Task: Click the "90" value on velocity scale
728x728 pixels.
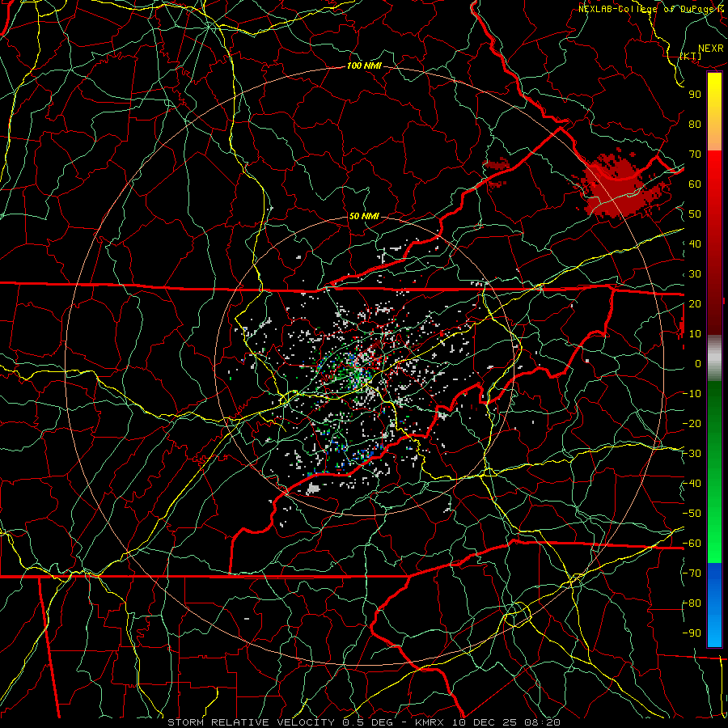Action: pos(695,95)
